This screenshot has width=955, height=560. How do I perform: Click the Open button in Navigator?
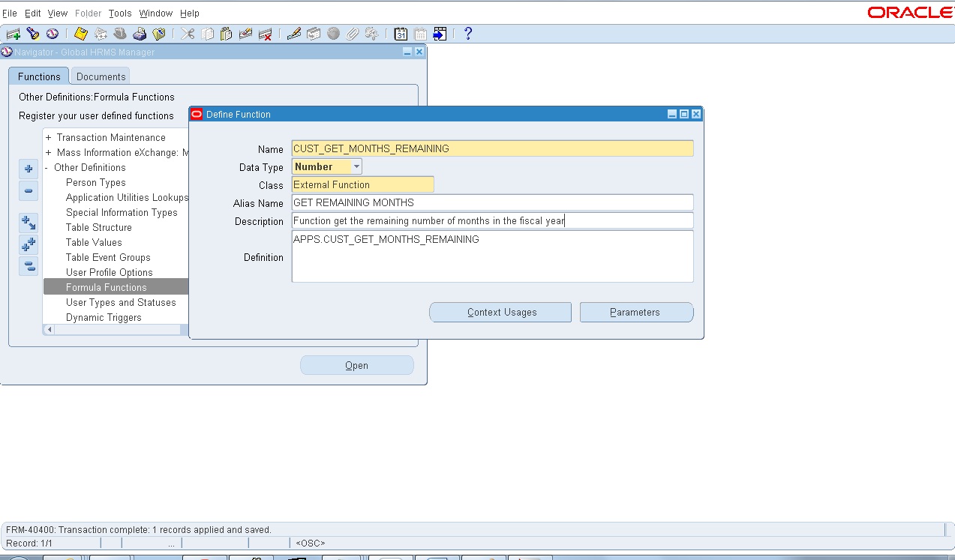357,366
